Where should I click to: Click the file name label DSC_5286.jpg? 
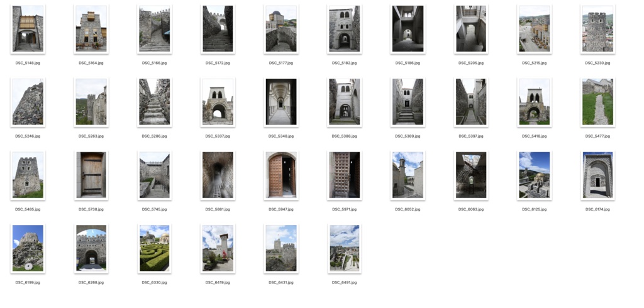(x=155, y=136)
